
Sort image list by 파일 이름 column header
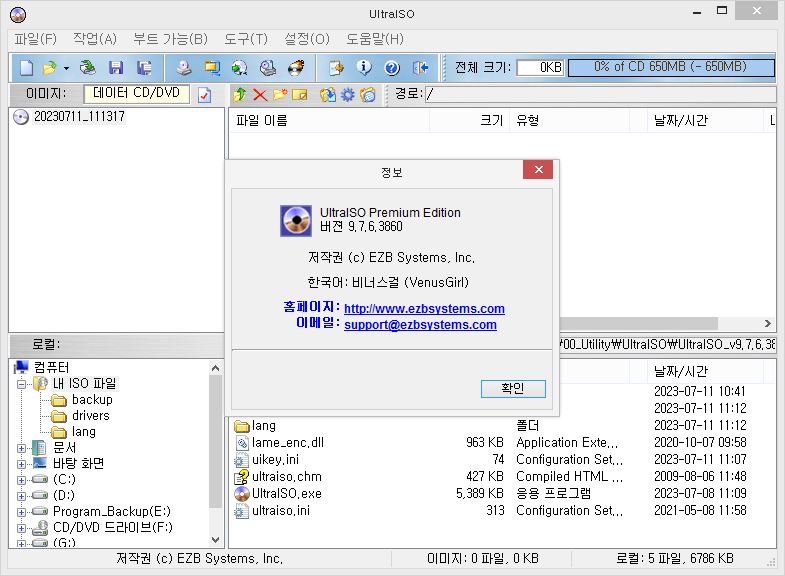[329, 121]
